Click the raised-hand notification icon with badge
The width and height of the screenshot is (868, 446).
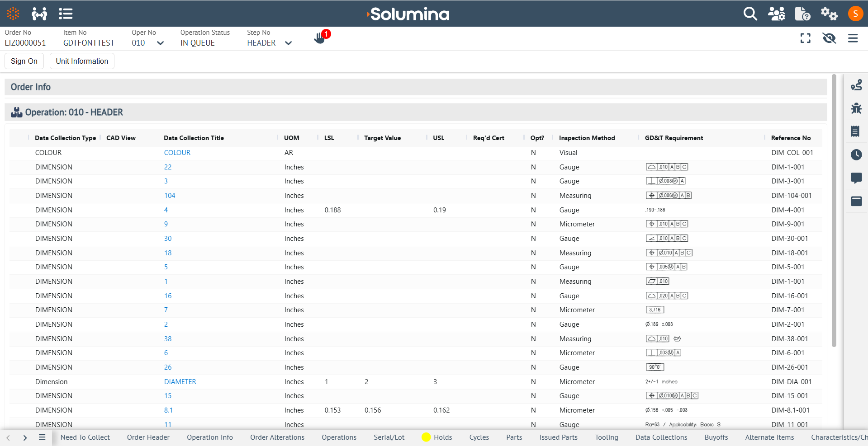320,38
